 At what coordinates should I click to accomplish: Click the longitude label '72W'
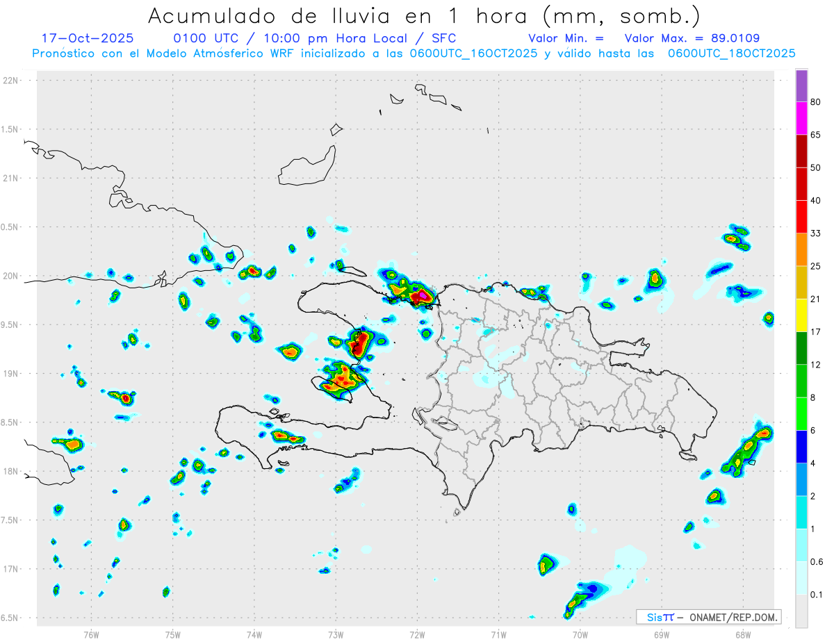[417, 634]
